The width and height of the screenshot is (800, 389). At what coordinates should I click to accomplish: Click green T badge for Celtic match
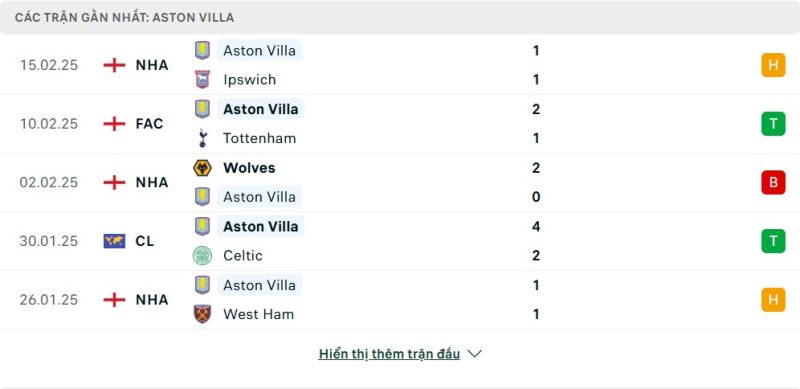pyautogui.click(x=773, y=241)
